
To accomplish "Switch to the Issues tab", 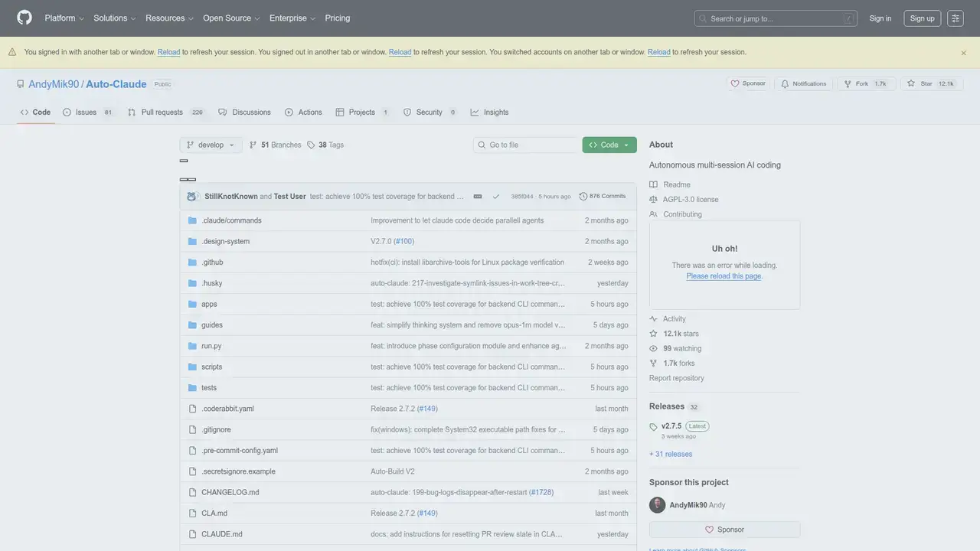I will (86, 112).
